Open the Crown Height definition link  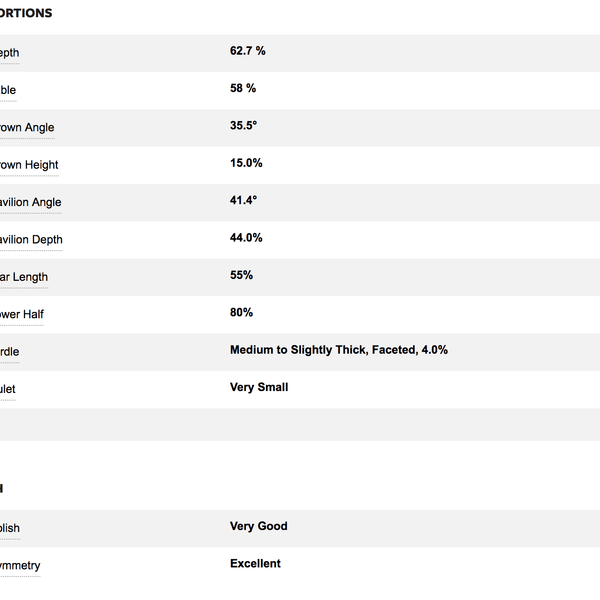tap(29, 165)
